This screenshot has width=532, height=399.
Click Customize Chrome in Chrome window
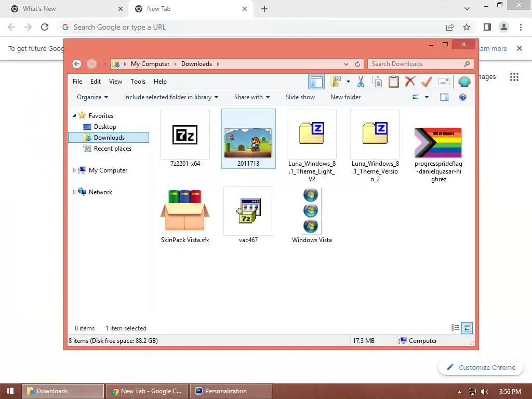tap(481, 367)
